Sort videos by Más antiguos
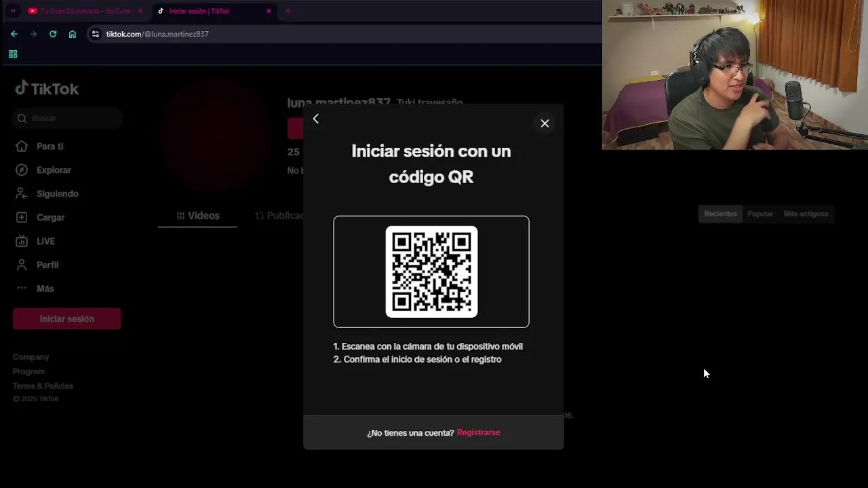The image size is (868, 488). (x=806, y=213)
